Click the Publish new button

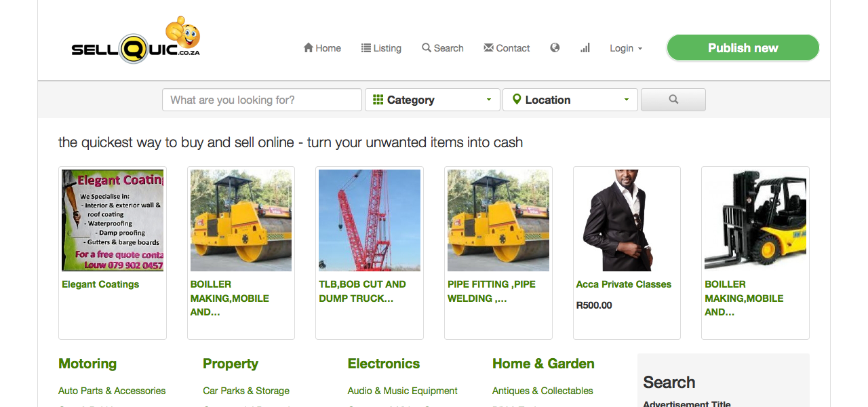click(743, 48)
